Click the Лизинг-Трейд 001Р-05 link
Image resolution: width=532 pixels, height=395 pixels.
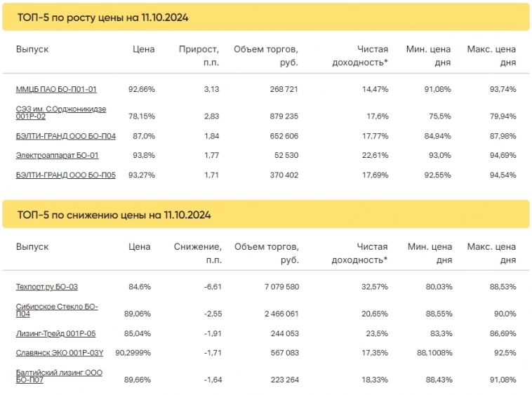coord(55,333)
